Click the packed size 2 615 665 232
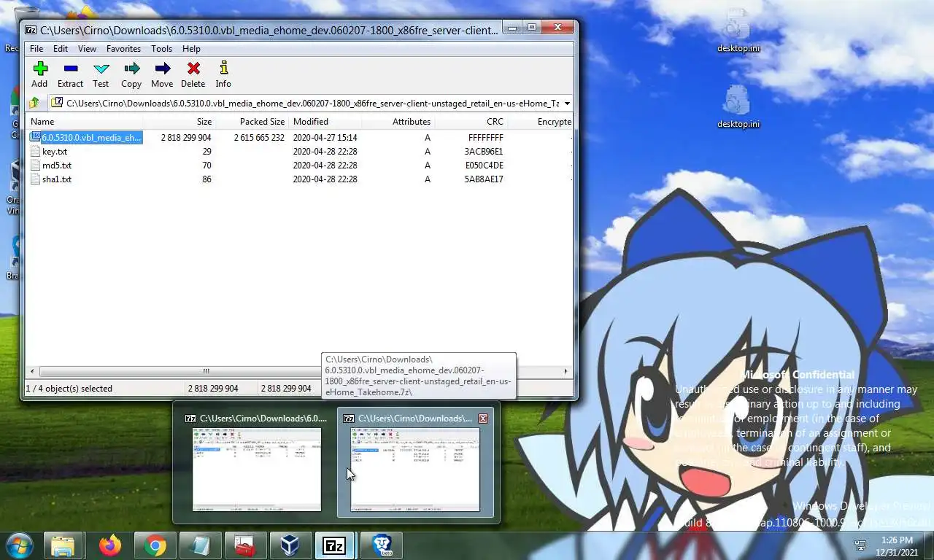Viewport: 934px width, 560px height. (259, 137)
